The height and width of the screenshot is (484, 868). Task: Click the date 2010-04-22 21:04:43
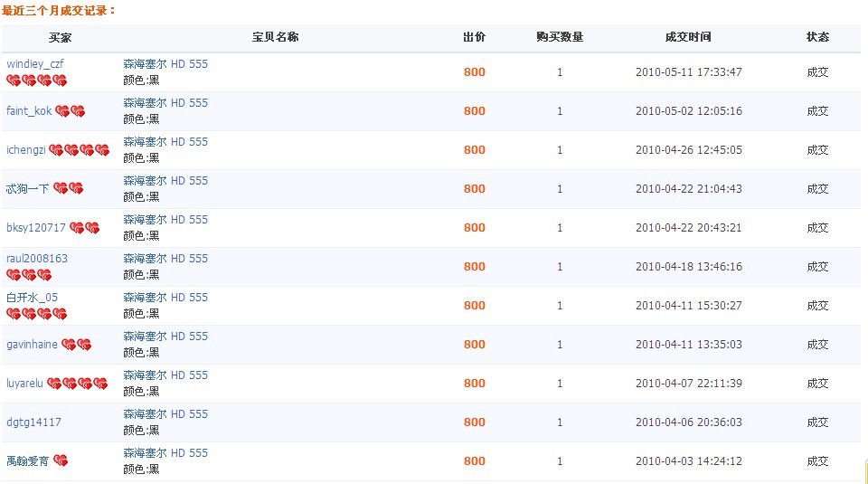pos(689,189)
